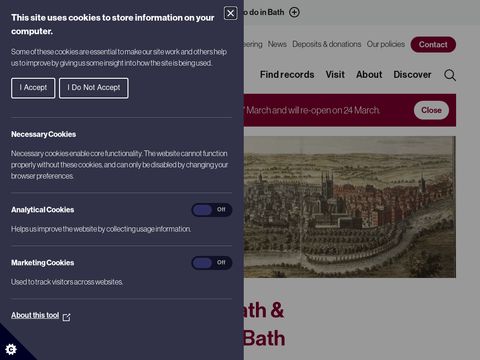Open the Discover menu
Viewport: 480px width, 360px height.
click(412, 75)
